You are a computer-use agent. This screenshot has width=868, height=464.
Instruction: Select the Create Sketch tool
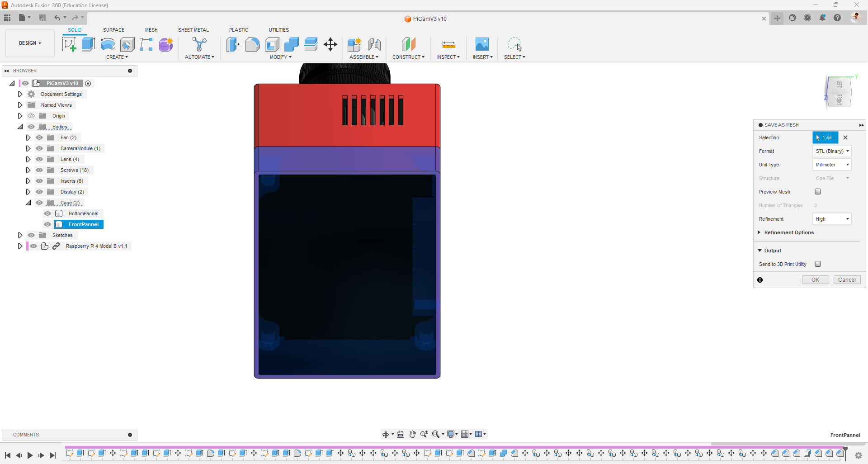[69, 44]
